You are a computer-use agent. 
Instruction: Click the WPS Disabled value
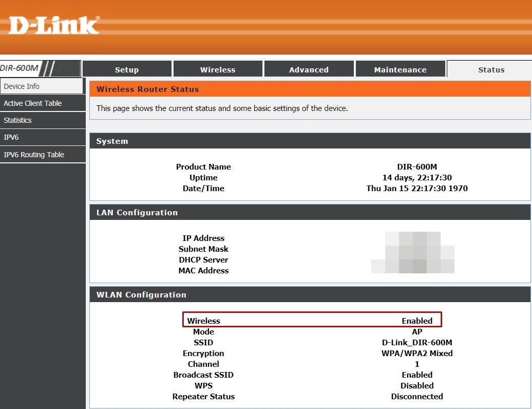417,385
